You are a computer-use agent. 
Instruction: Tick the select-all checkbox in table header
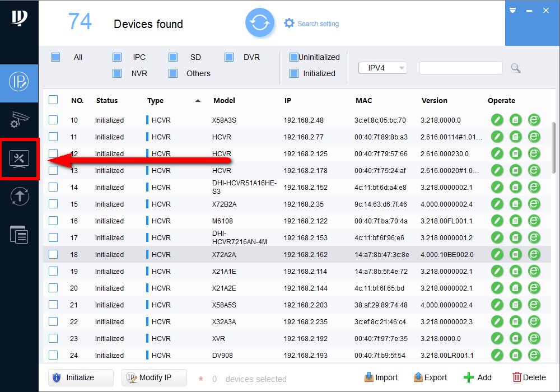pos(53,100)
